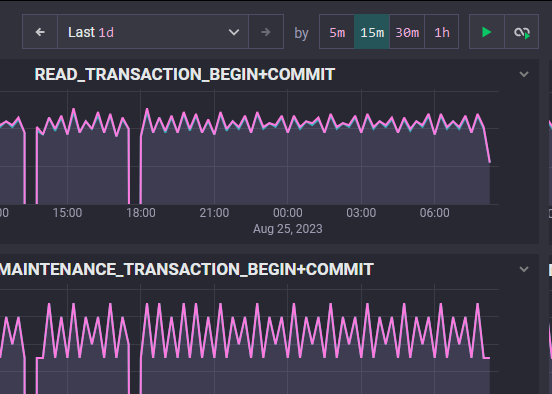The width and height of the screenshot is (552, 394).
Task: Click the 00:00 axis label on read chart
Action: coord(288,213)
